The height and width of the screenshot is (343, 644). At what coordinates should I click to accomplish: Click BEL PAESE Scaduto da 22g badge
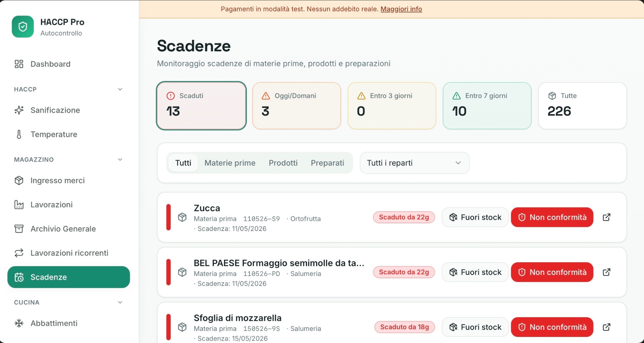tap(404, 272)
